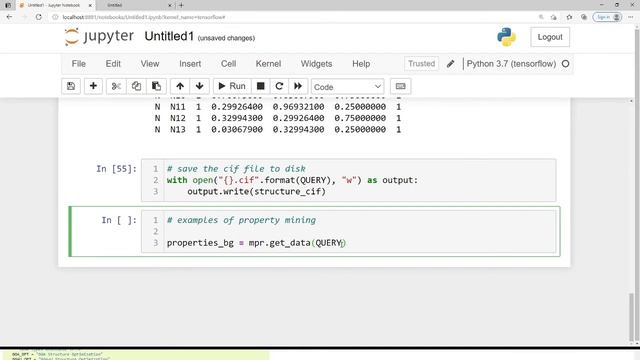
Task: Copy selected cells icon
Action: pyautogui.click(x=136, y=86)
